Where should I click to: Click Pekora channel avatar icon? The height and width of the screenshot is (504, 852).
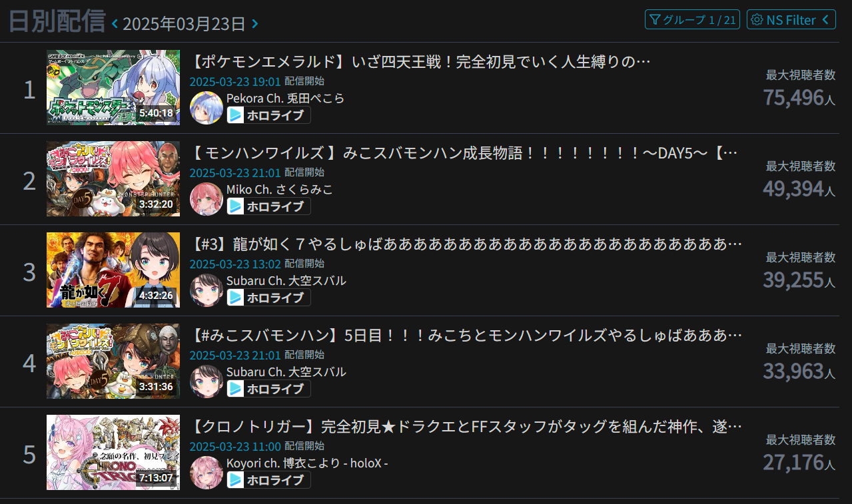(207, 108)
